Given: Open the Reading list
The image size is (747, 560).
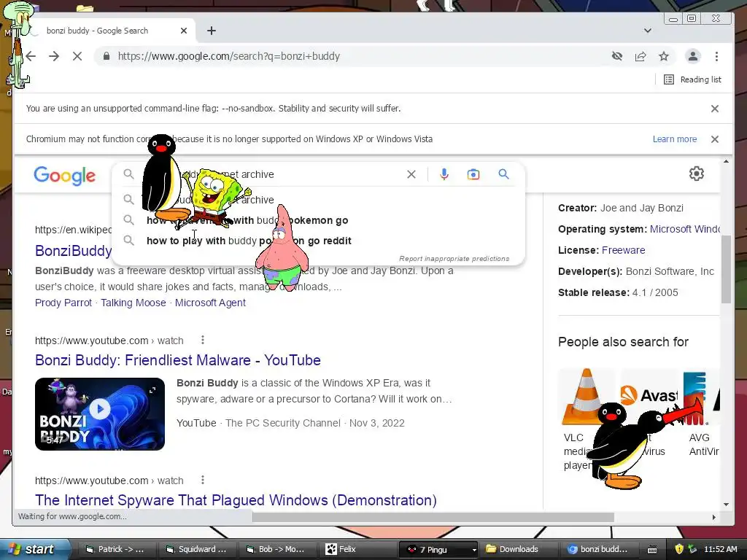Looking at the screenshot, I should point(692,79).
